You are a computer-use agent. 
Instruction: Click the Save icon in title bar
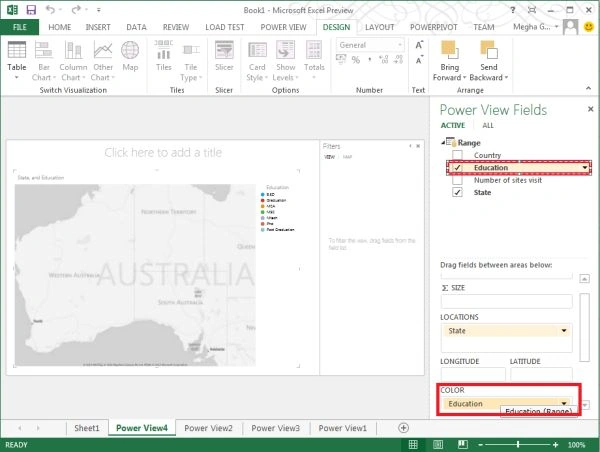tap(31, 10)
